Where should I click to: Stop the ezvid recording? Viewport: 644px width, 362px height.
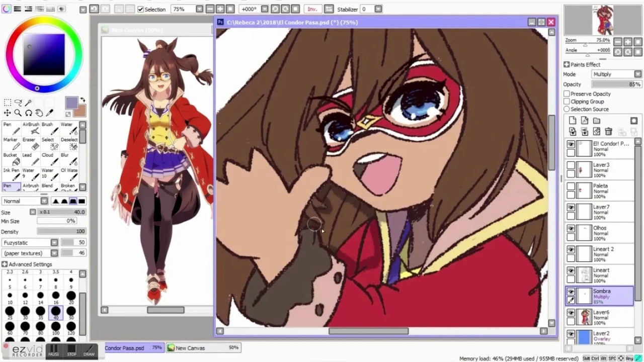click(x=71, y=350)
